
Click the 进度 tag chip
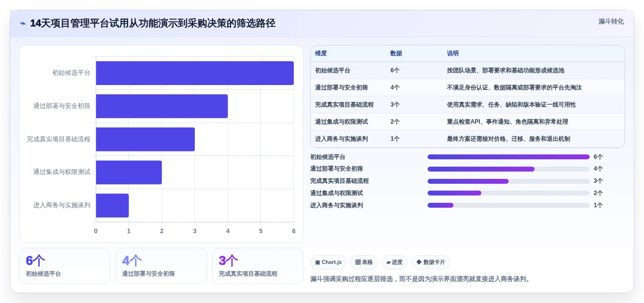tap(394, 262)
